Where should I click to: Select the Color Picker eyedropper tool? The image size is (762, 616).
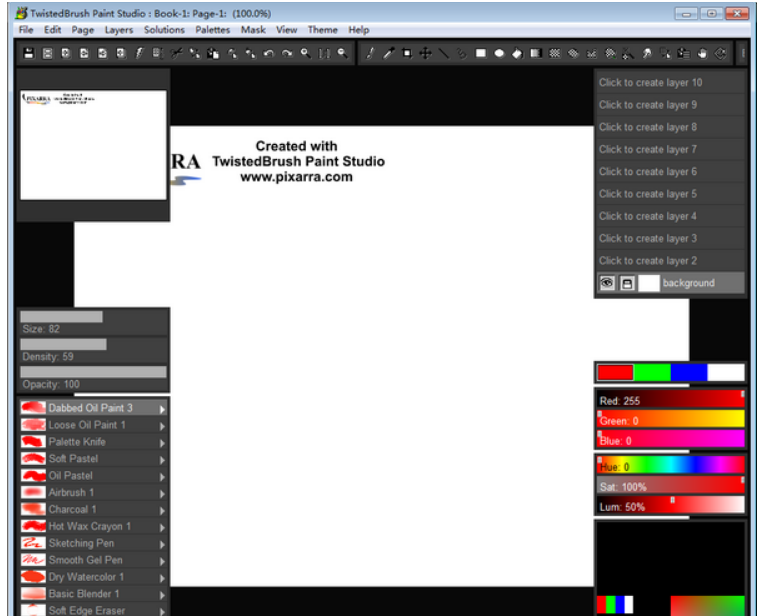point(388,53)
